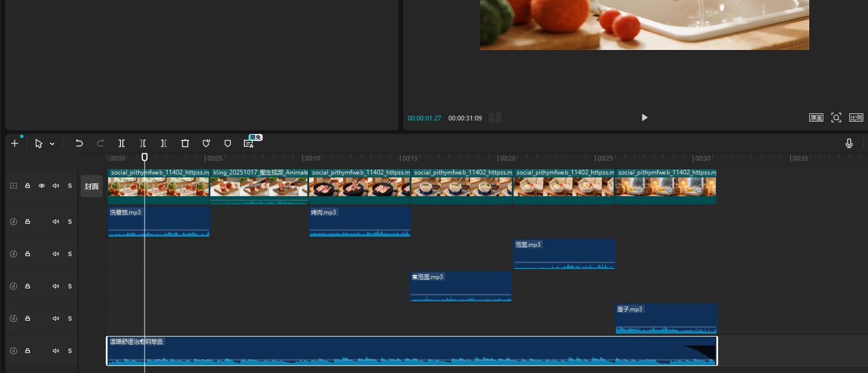Click the trim right of playhead icon
This screenshot has width=868, height=373.
(164, 143)
